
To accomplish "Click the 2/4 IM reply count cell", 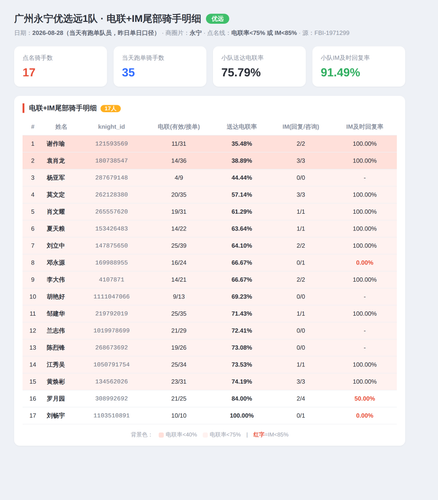I will (x=301, y=399).
